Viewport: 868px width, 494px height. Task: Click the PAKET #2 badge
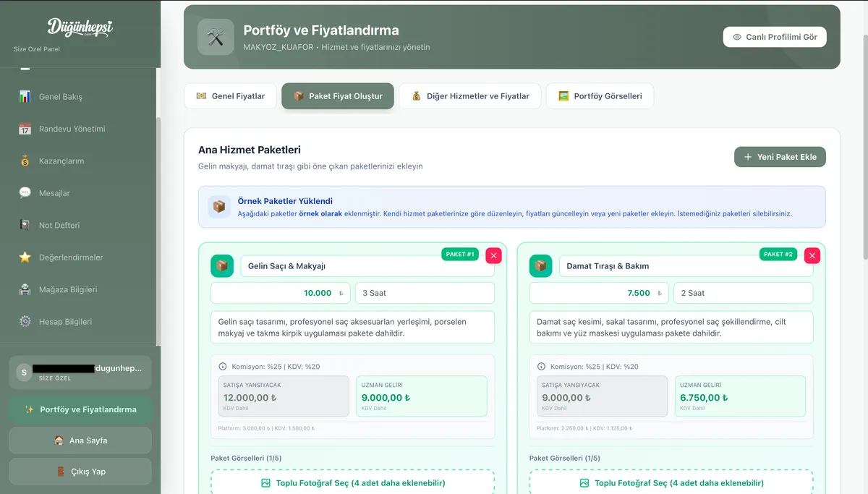pyautogui.click(x=778, y=255)
